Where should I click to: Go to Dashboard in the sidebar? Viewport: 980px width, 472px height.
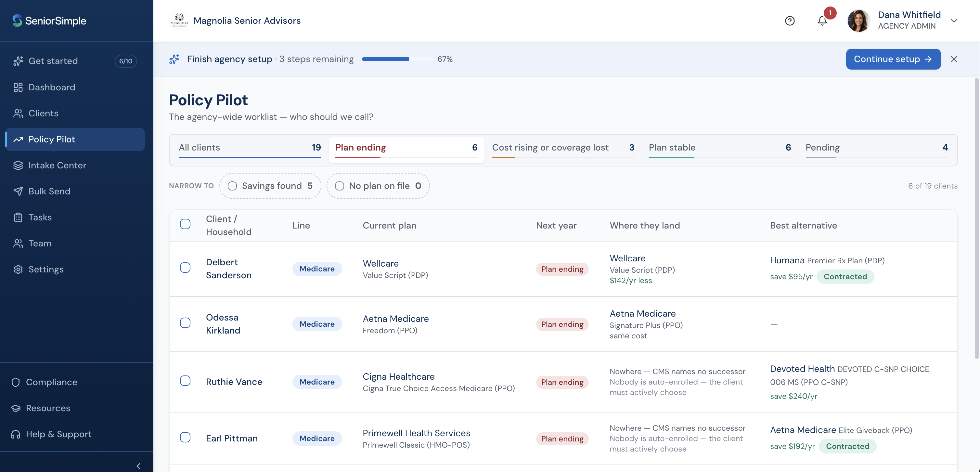75,87
